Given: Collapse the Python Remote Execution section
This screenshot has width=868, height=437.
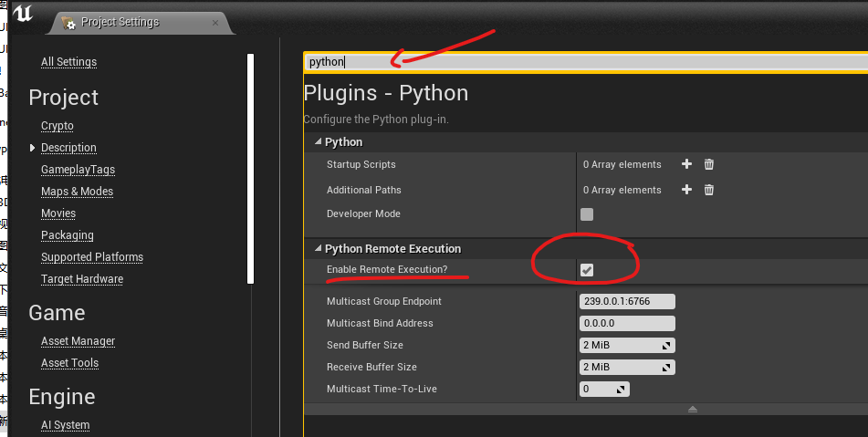Looking at the screenshot, I should click(x=318, y=249).
